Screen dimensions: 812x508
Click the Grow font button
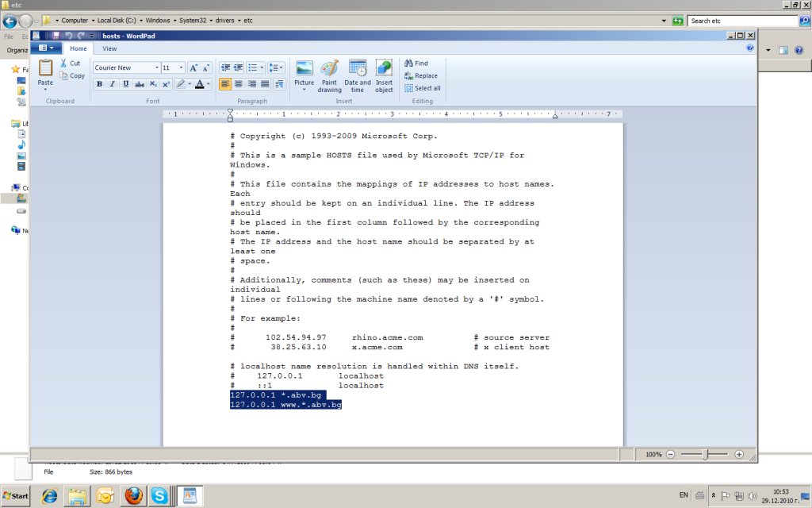coord(193,68)
